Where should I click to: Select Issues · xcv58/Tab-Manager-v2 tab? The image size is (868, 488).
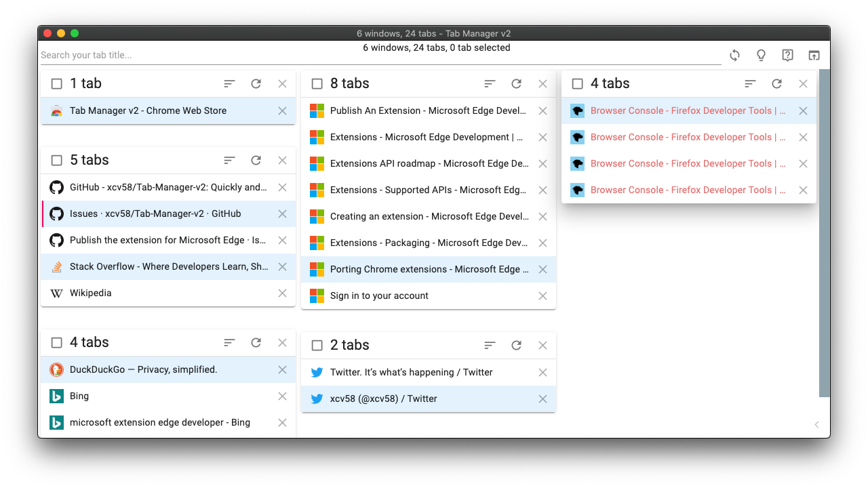(x=168, y=213)
